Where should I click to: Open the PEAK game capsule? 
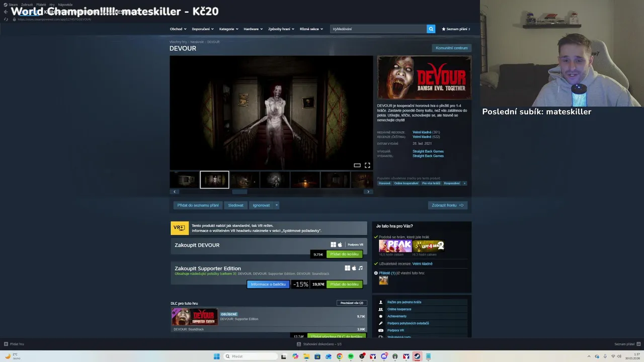pyautogui.click(x=395, y=246)
